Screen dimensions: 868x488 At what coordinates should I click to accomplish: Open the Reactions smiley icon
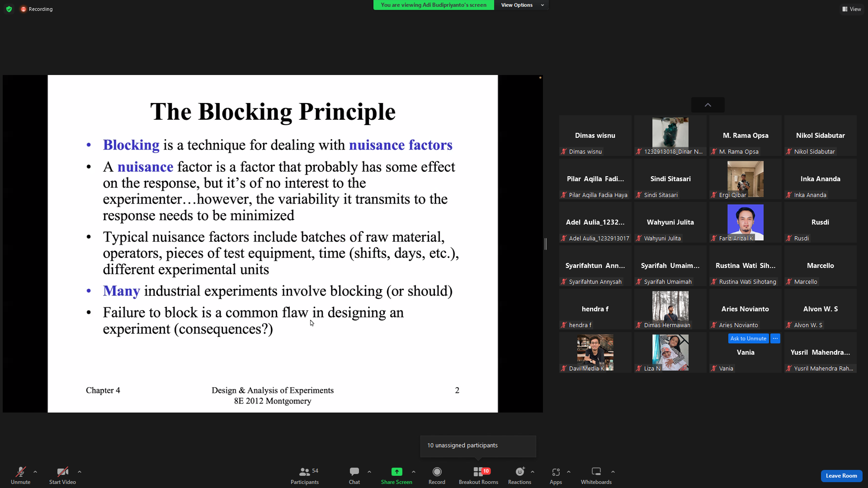520,472
